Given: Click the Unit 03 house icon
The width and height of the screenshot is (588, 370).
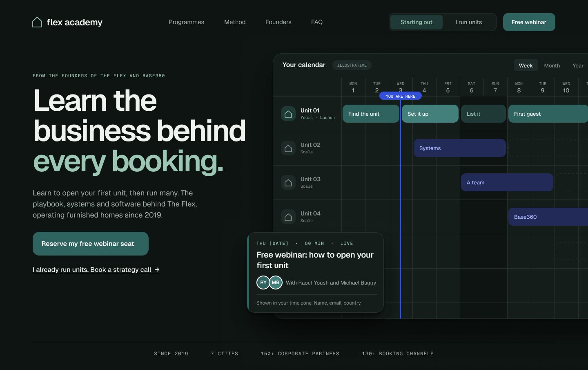Looking at the screenshot, I should (288, 182).
